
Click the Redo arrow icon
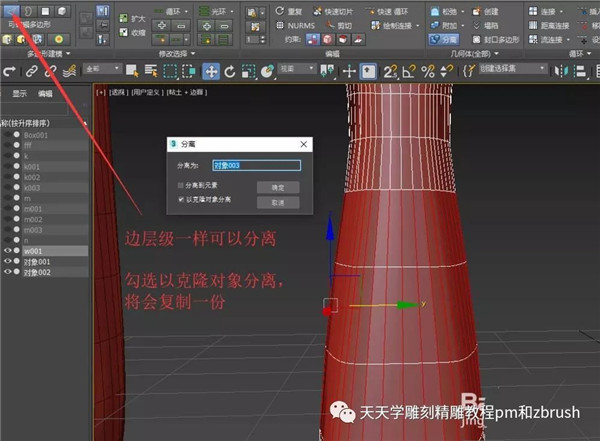point(9,71)
